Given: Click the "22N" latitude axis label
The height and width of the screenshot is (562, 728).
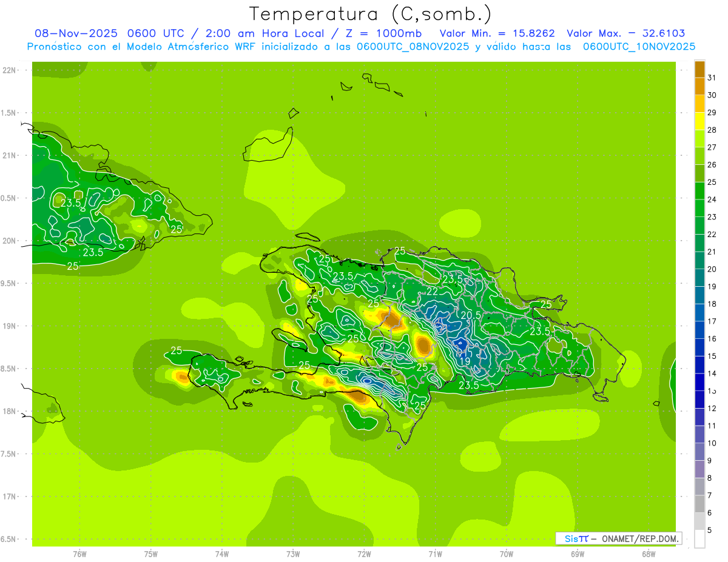Looking at the screenshot, I should (x=9, y=70).
